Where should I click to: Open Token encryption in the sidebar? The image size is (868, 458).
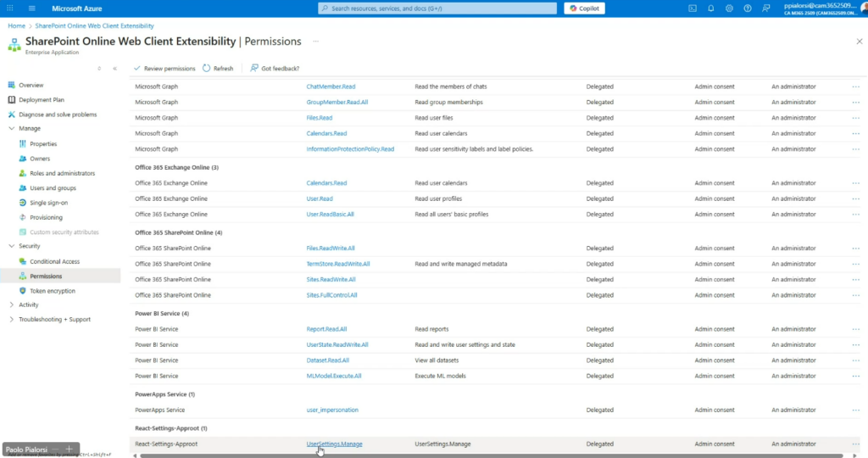click(52, 291)
